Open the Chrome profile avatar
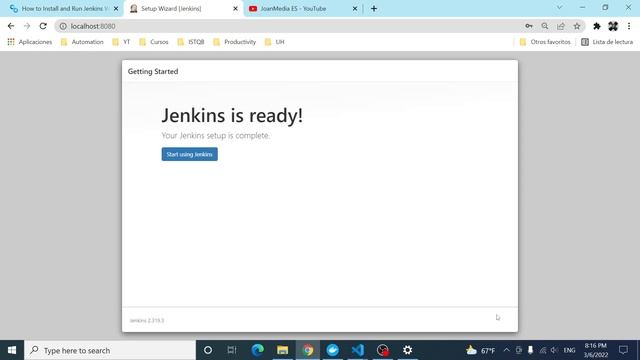Screen dimensions: 640x360 (613, 26)
